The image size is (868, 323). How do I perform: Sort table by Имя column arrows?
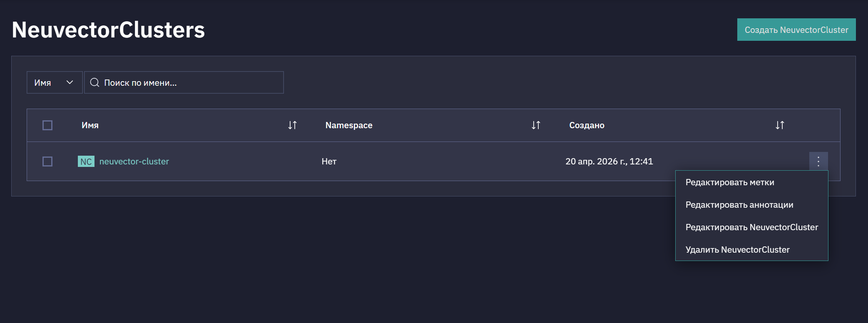click(292, 125)
